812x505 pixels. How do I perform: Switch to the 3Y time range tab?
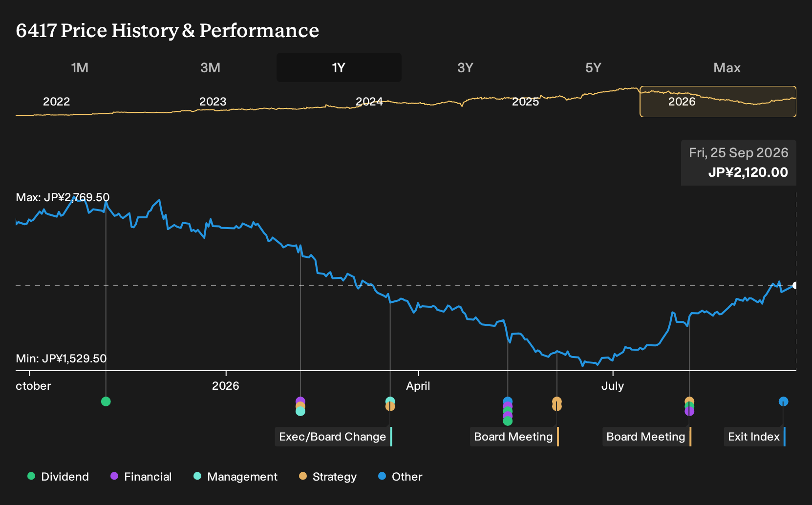465,67
